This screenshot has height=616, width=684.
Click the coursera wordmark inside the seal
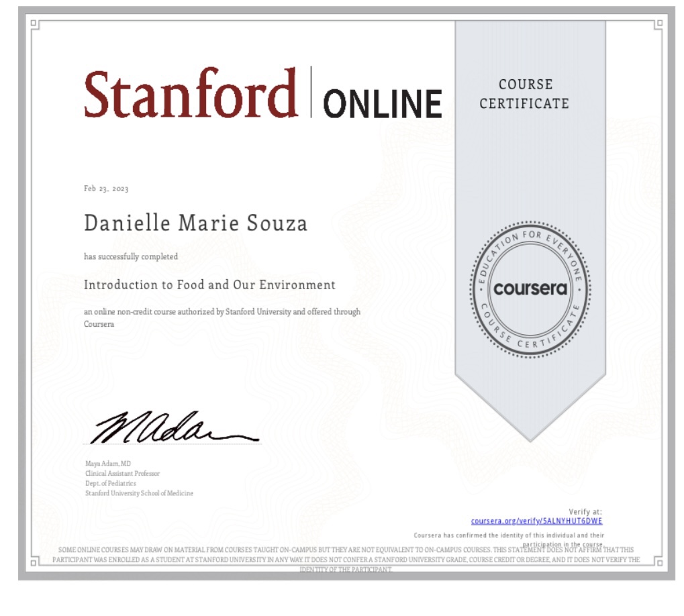tap(530, 289)
